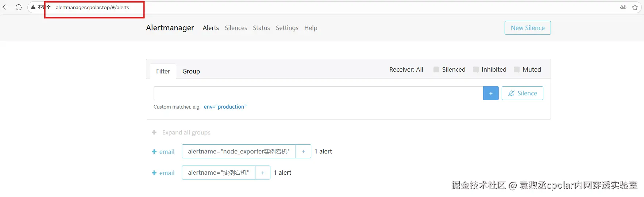Open the Silences menu item

click(x=236, y=28)
